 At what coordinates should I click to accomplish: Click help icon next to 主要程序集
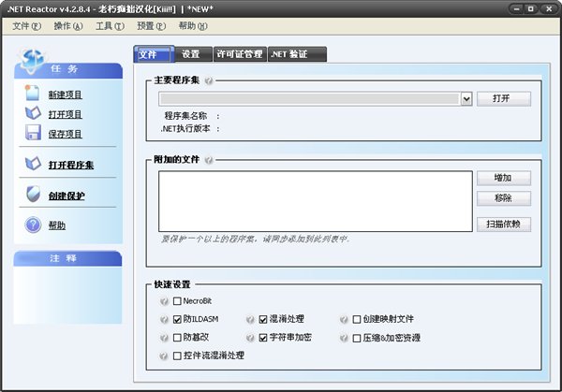(209, 80)
